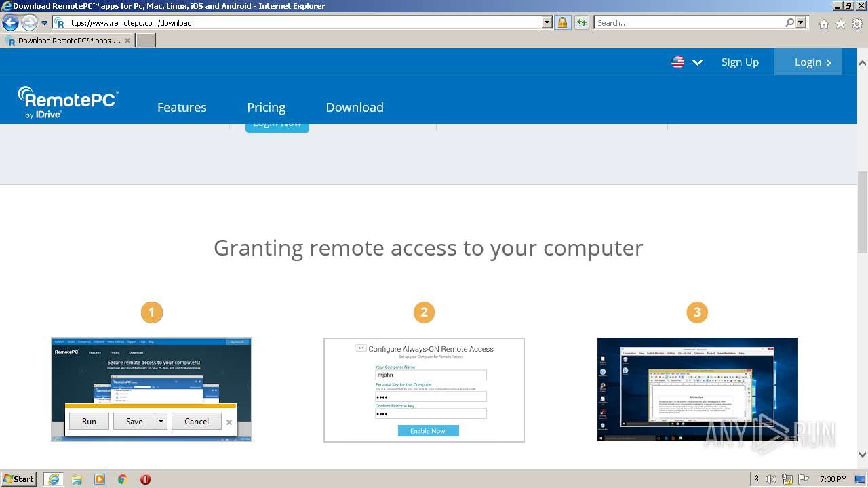Viewport: 868px width, 488px height.
Task: Open the search provider dropdown
Action: (802, 22)
